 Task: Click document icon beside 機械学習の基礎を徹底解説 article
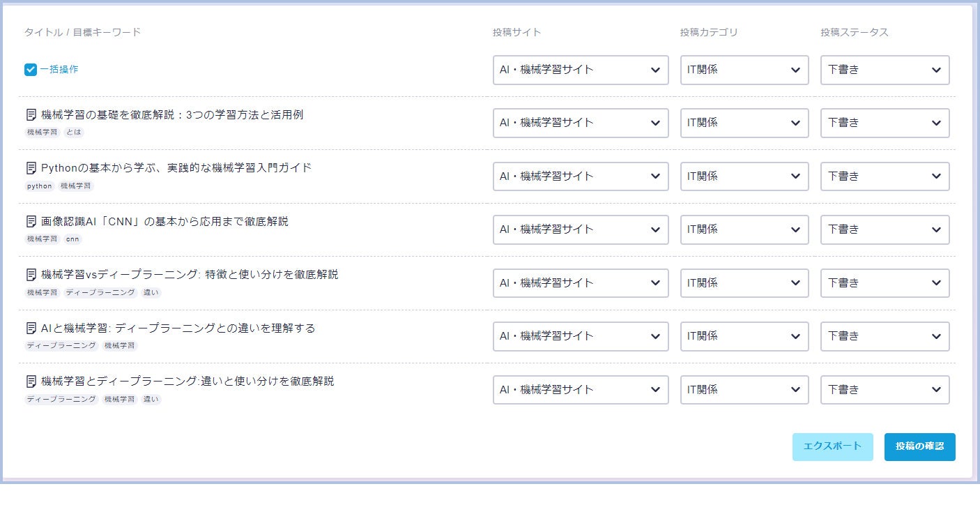[31, 114]
